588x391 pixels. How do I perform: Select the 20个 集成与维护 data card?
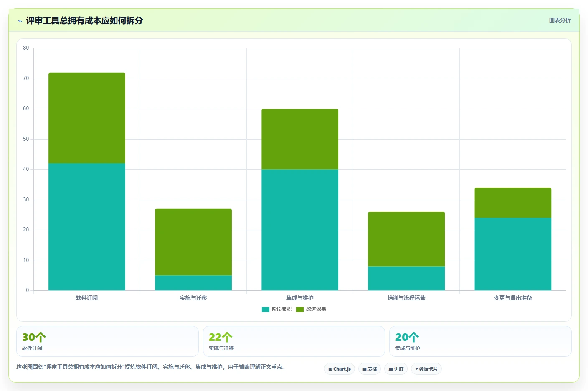480,341
